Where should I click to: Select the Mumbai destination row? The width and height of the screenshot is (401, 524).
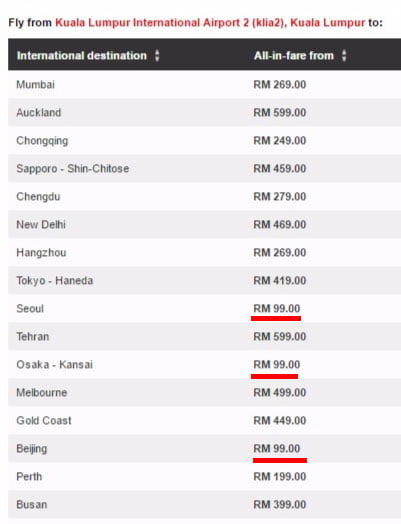coord(205,85)
